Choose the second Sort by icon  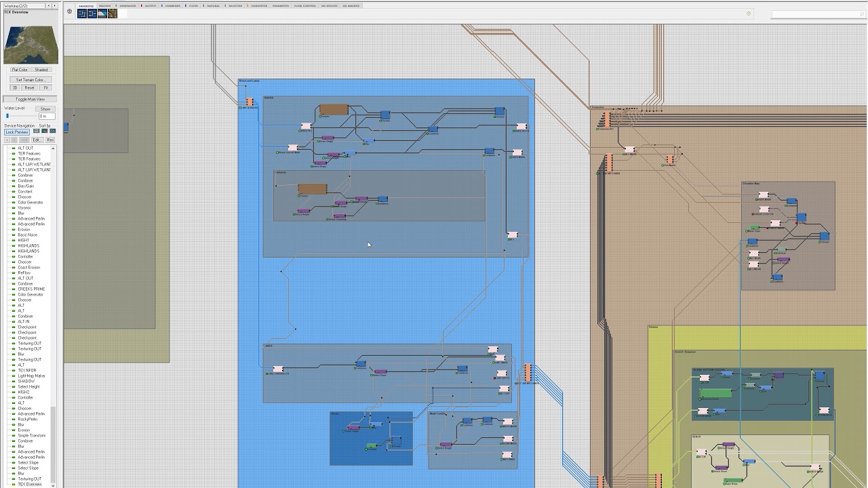point(45,131)
